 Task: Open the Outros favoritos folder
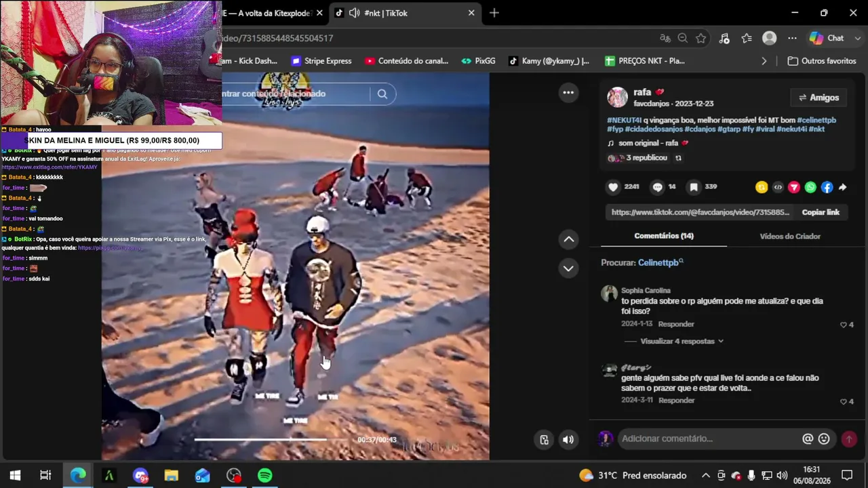pos(822,61)
